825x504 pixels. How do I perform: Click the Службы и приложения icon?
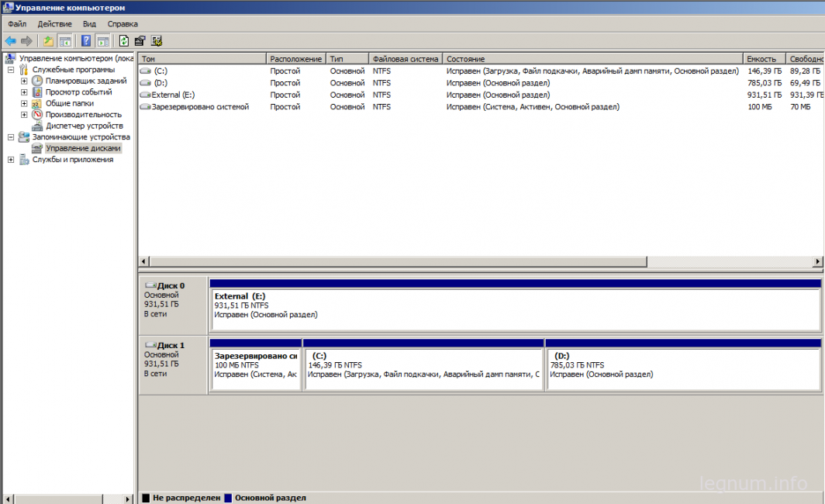[x=24, y=160]
